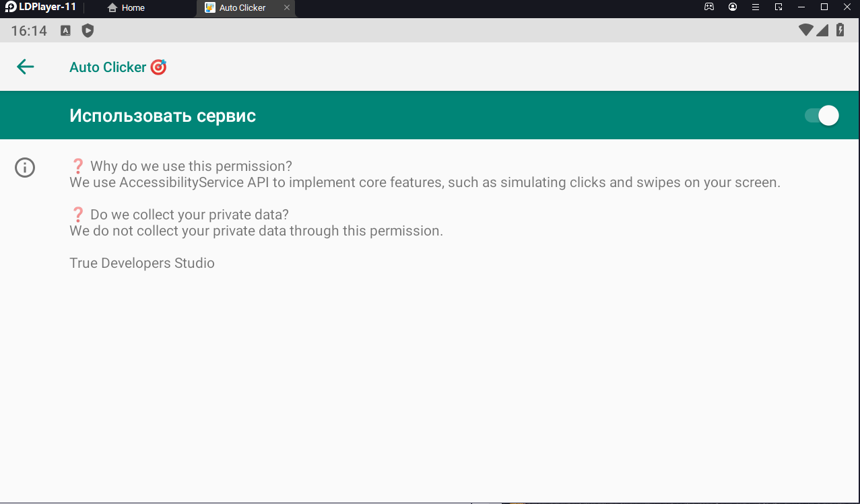Viewport: 860px width, 504px height.
Task: Minimize the LDPlayer window
Action: pyautogui.click(x=801, y=7)
